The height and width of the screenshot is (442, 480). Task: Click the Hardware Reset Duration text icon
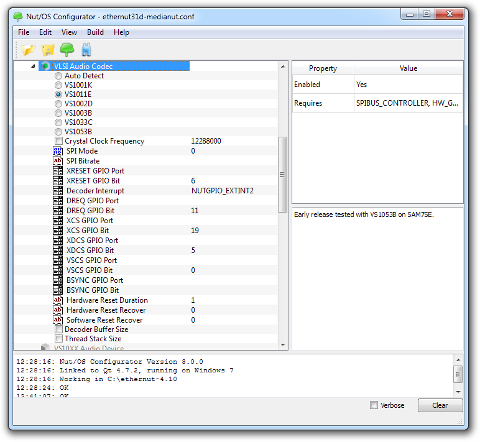(58, 300)
